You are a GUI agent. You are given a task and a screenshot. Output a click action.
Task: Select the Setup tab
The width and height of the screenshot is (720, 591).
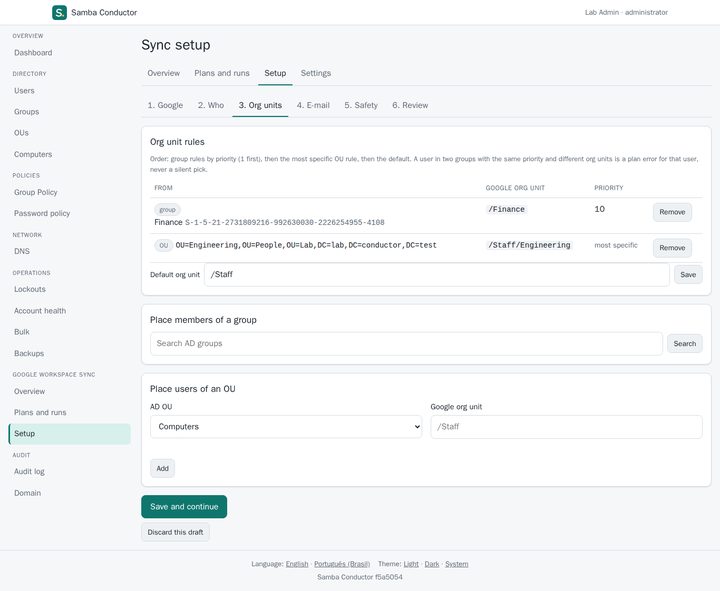[275, 73]
